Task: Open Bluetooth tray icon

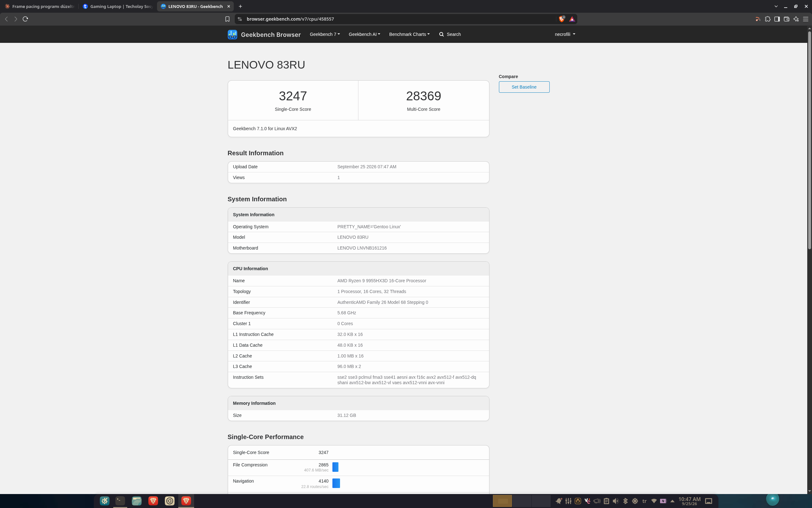Action: pos(625,501)
